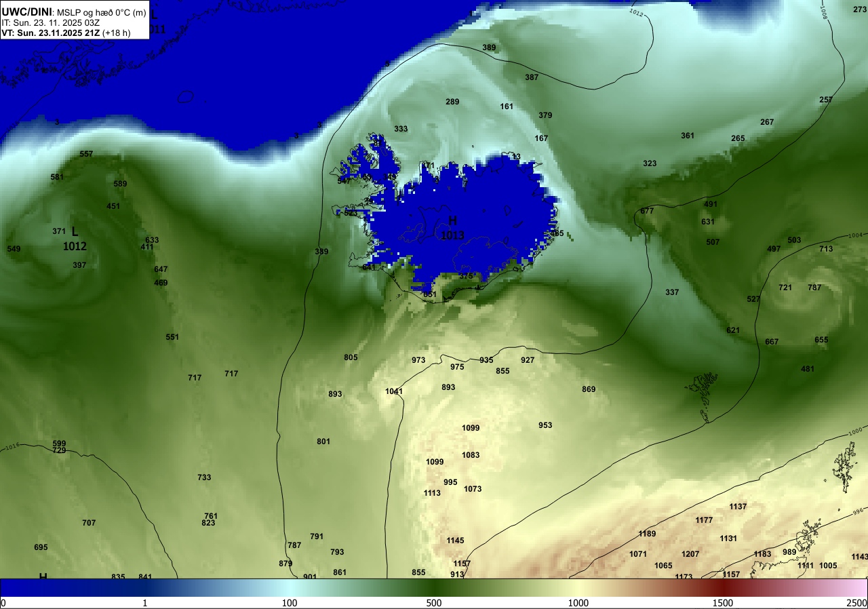Click the height value 927
The height and width of the screenshot is (609, 868).
528,360
